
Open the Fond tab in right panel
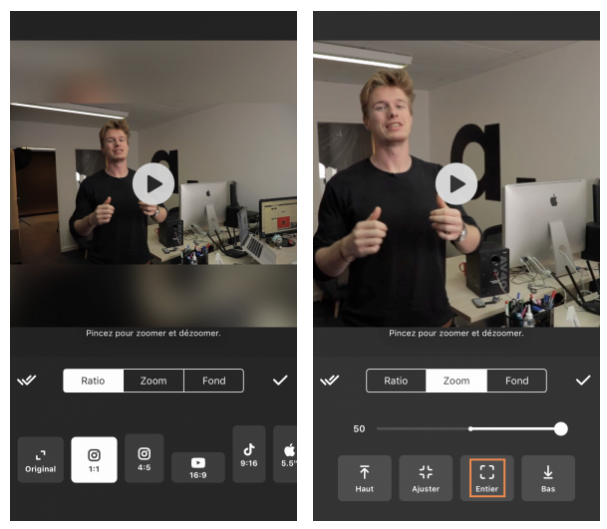click(516, 381)
